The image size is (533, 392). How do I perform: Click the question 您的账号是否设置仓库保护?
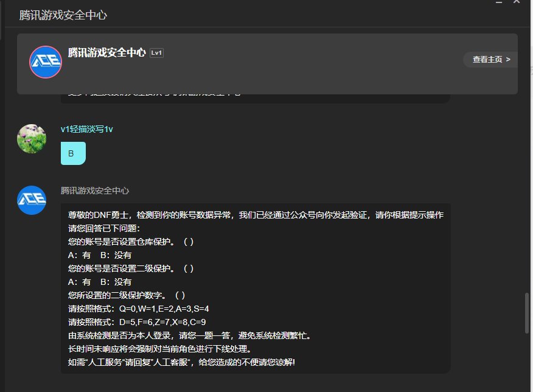click(131, 242)
